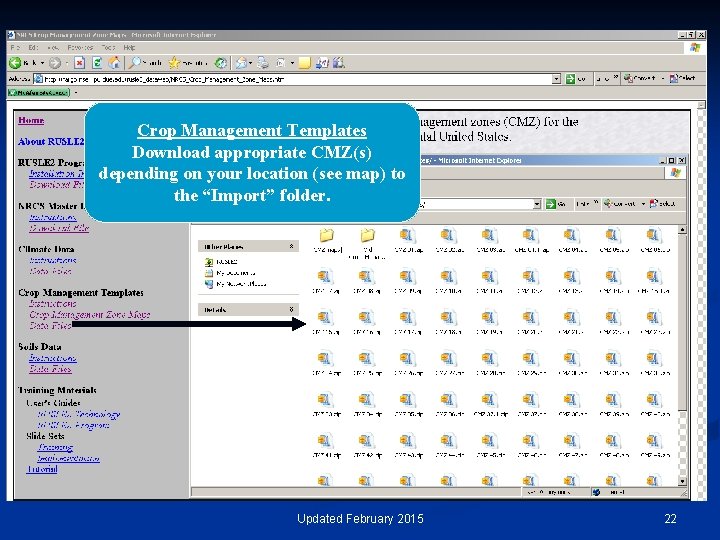Open the View menu
This screenshot has width=720, height=540.
pyautogui.click(x=52, y=47)
